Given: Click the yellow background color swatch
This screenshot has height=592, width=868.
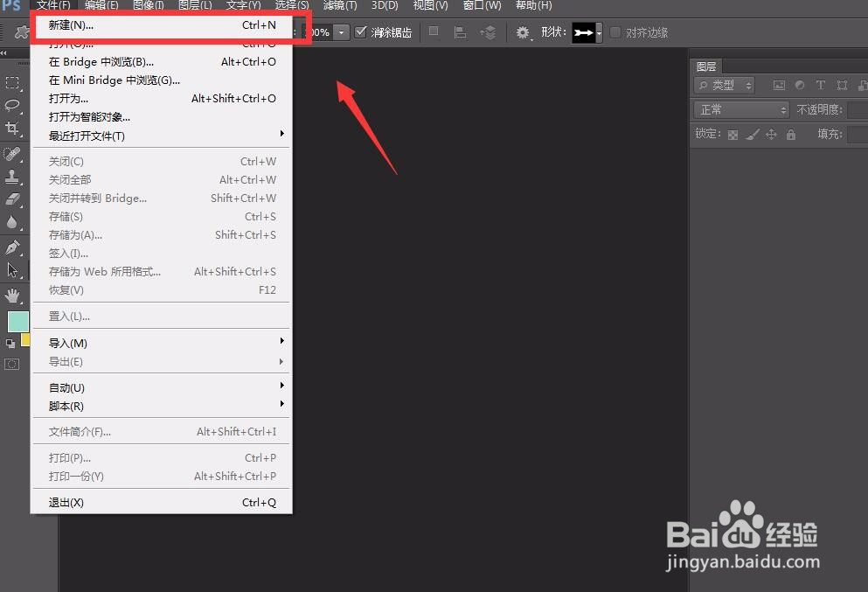Looking at the screenshot, I should [25, 339].
